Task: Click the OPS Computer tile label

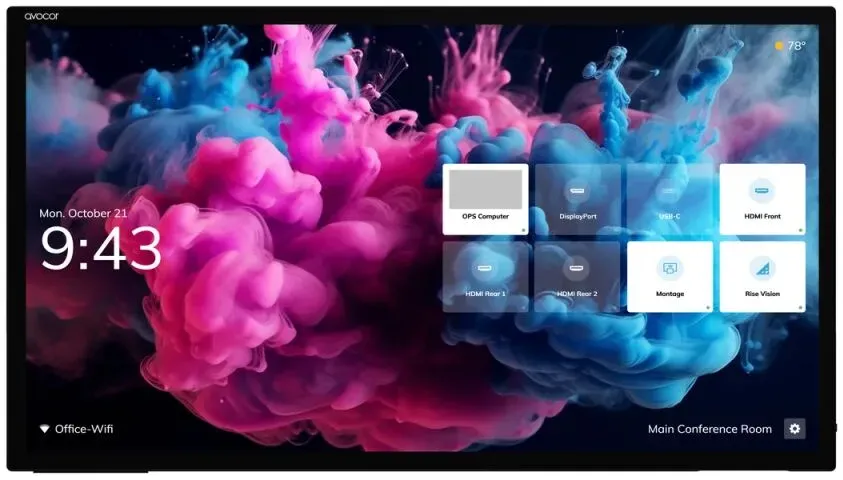Action: pyautogui.click(x=485, y=216)
